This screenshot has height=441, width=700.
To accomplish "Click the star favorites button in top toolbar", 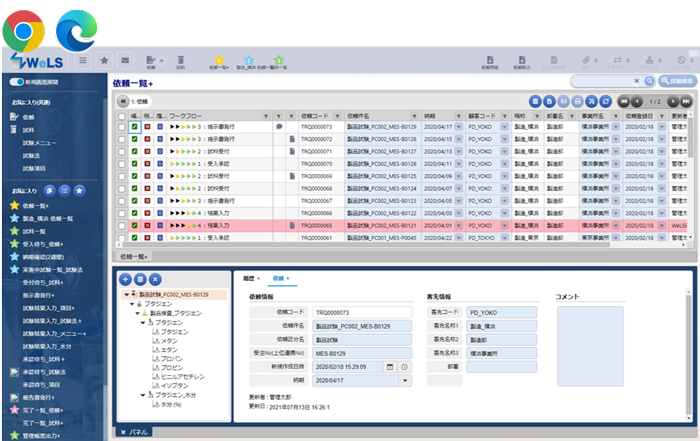I will pyautogui.click(x=104, y=60).
